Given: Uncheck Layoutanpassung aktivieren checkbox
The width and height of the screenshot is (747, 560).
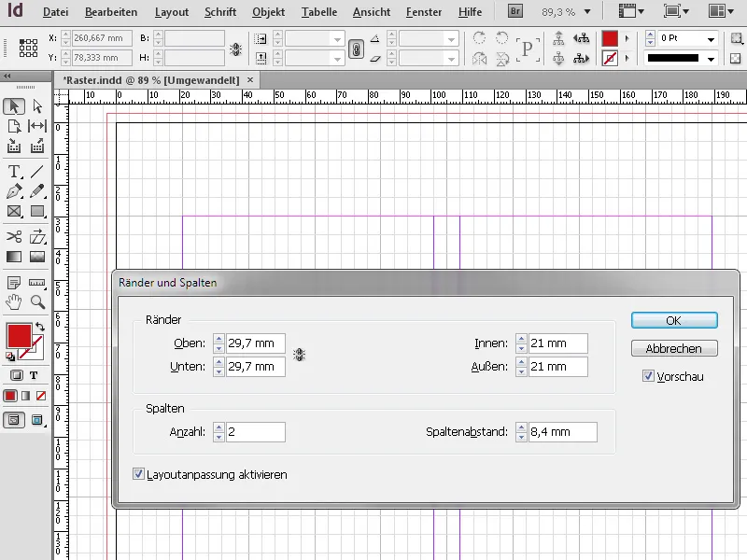Looking at the screenshot, I should [x=138, y=474].
